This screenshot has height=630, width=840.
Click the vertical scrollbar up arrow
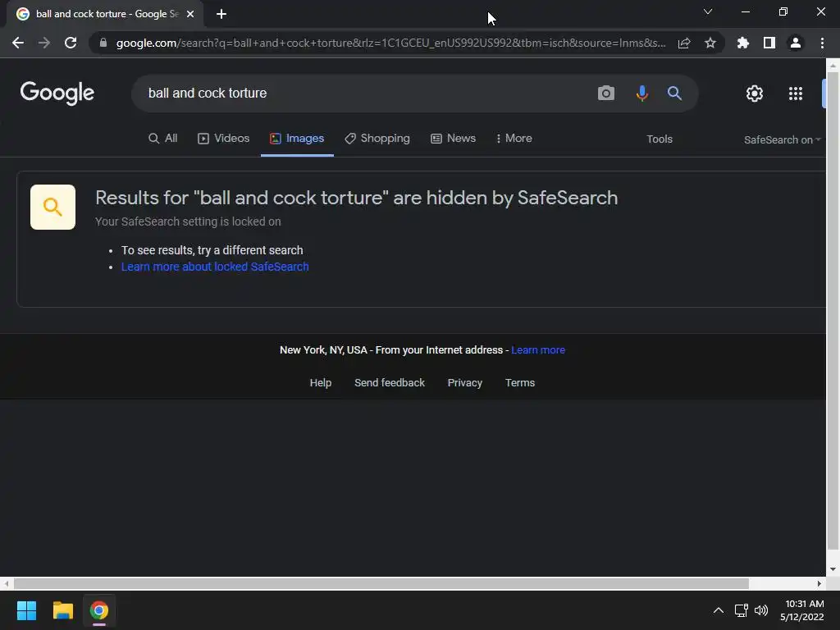point(833,66)
